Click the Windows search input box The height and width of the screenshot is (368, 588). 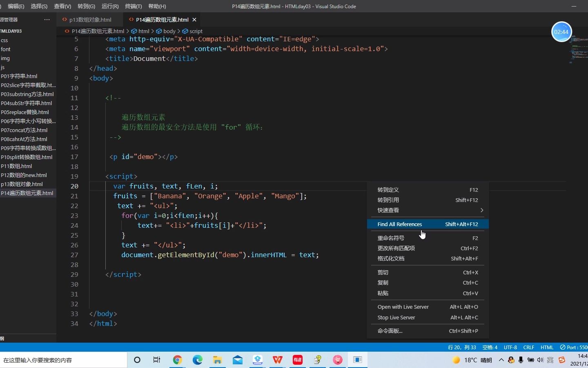click(x=63, y=360)
